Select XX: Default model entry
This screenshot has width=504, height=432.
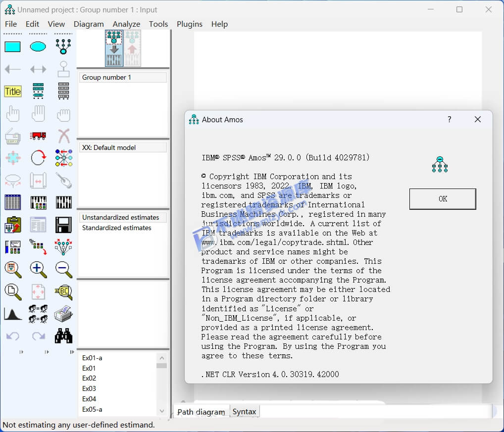click(x=123, y=147)
